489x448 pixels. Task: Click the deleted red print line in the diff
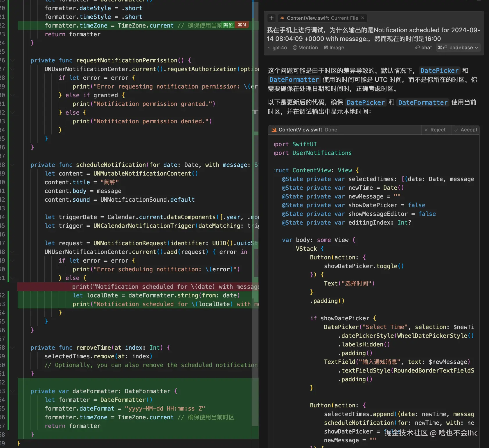click(x=138, y=287)
